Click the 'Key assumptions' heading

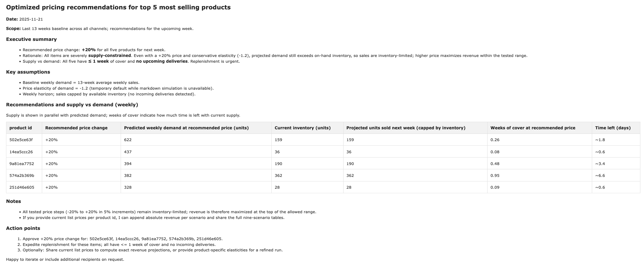[28, 72]
